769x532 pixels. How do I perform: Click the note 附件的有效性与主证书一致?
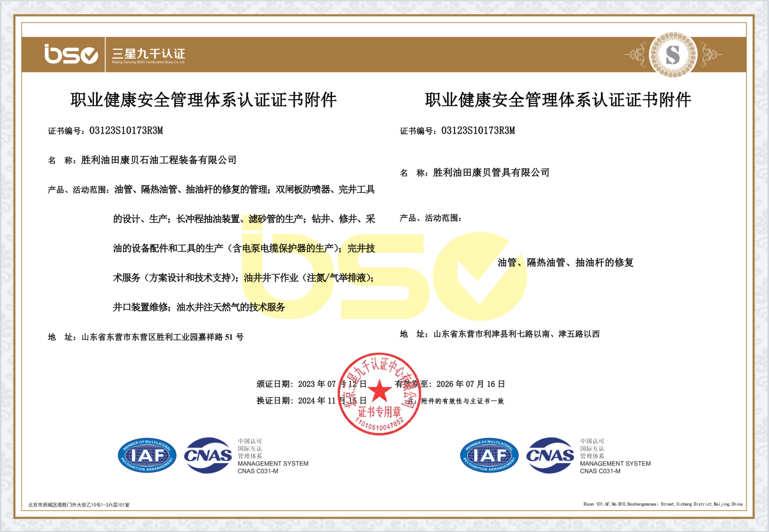click(x=462, y=401)
